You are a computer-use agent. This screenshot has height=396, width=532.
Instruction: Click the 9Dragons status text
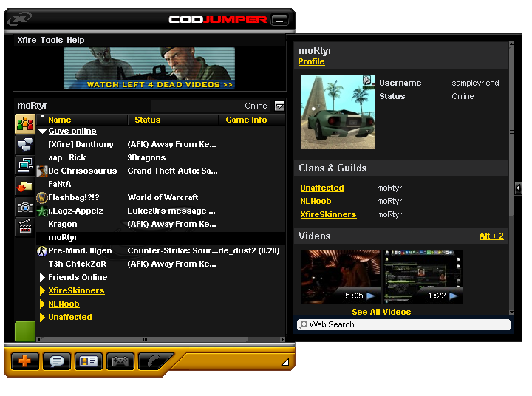pyautogui.click(x=146, y=158)
